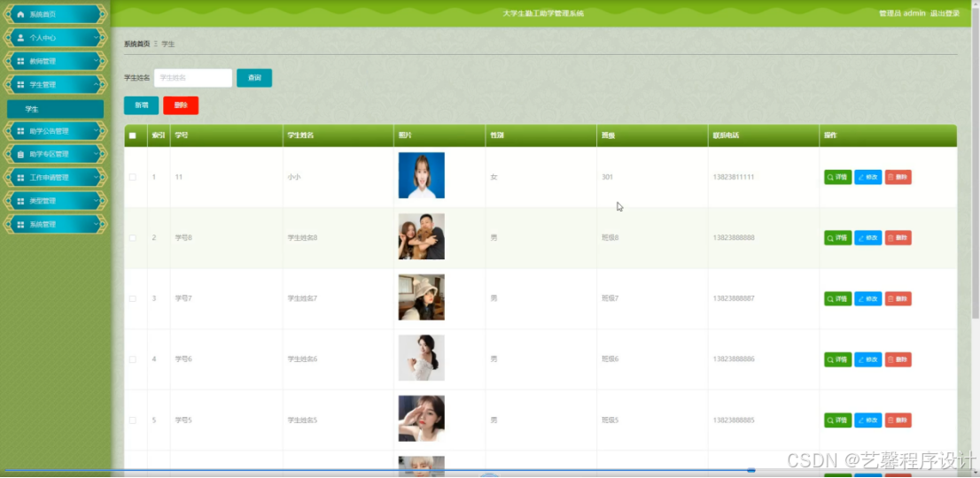Expand the 助学专区管理 chevron
The width and height of the screenshot is (980, 478).
click(x=96, y=154)
